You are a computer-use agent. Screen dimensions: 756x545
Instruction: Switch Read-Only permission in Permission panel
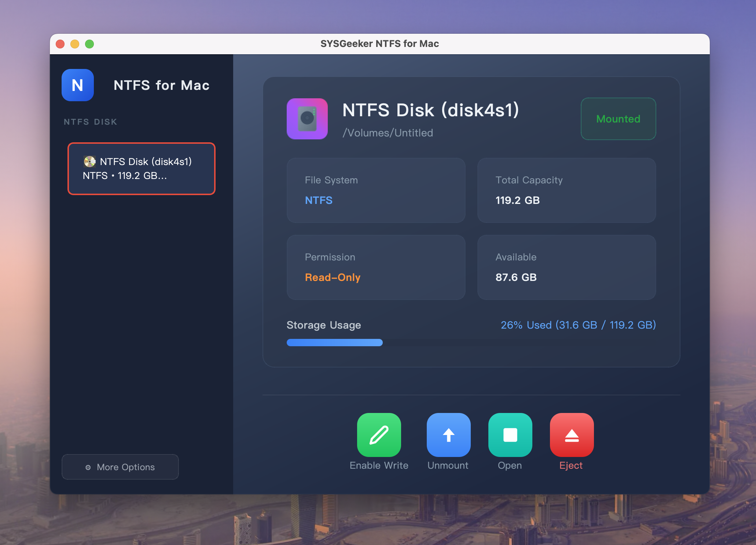coord(333,277)
